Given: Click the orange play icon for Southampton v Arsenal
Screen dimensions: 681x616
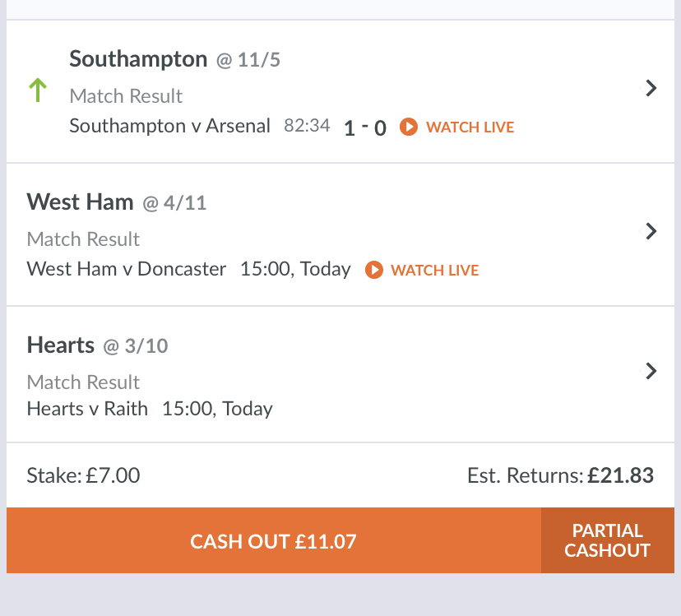Looking at the screenshot, I should coord(409,127).
